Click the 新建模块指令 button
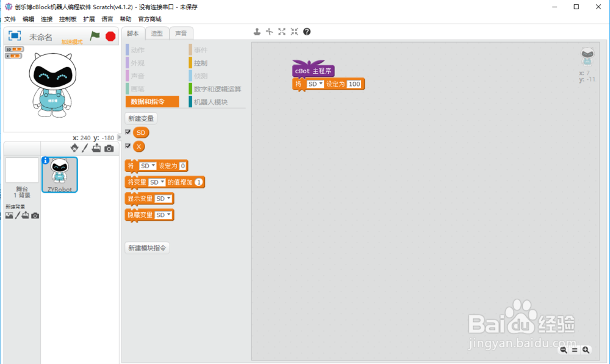Image resolution: width=610 pixels, height=364 pixels. pyautogui.click(x=147, y=248)
